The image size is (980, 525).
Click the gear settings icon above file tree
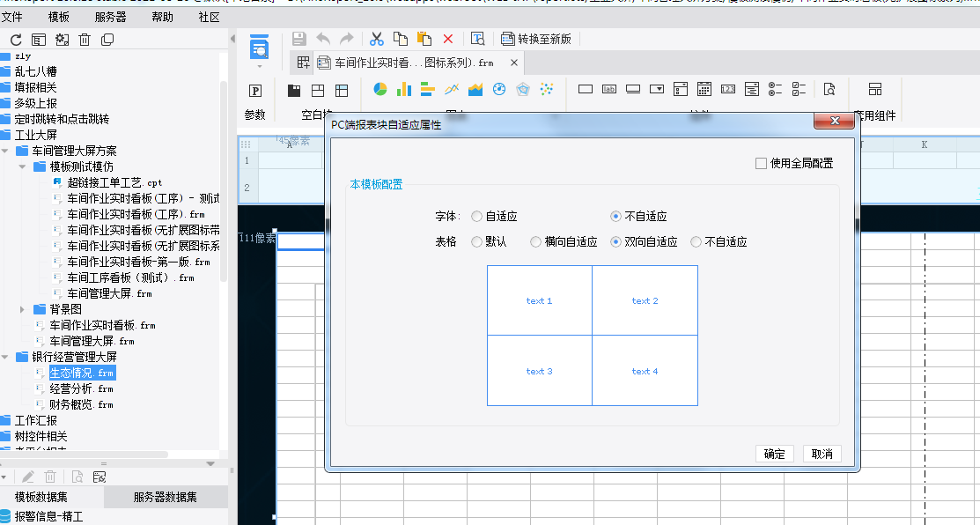[62, 40]
